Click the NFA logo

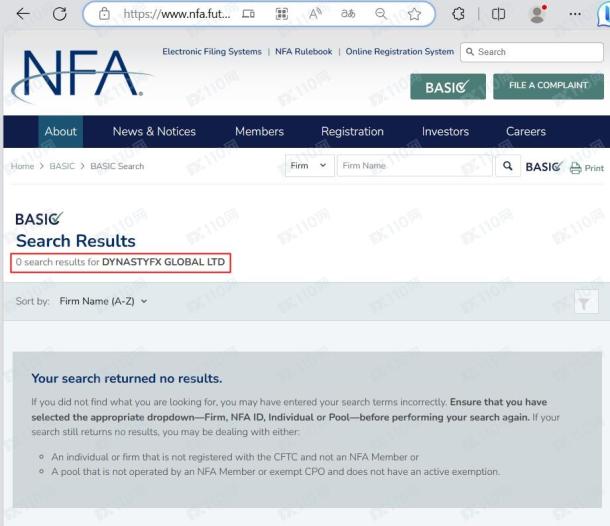(x=81, y=75)
